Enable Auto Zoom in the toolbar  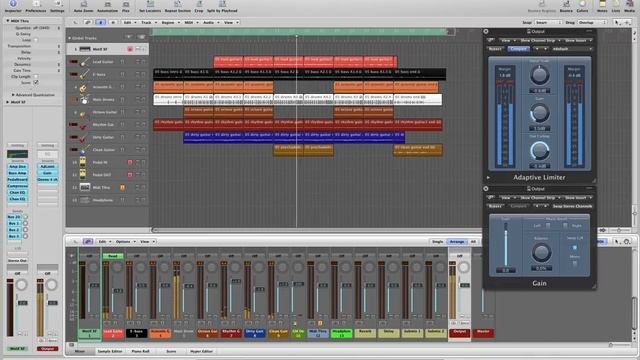click(83, 6)
